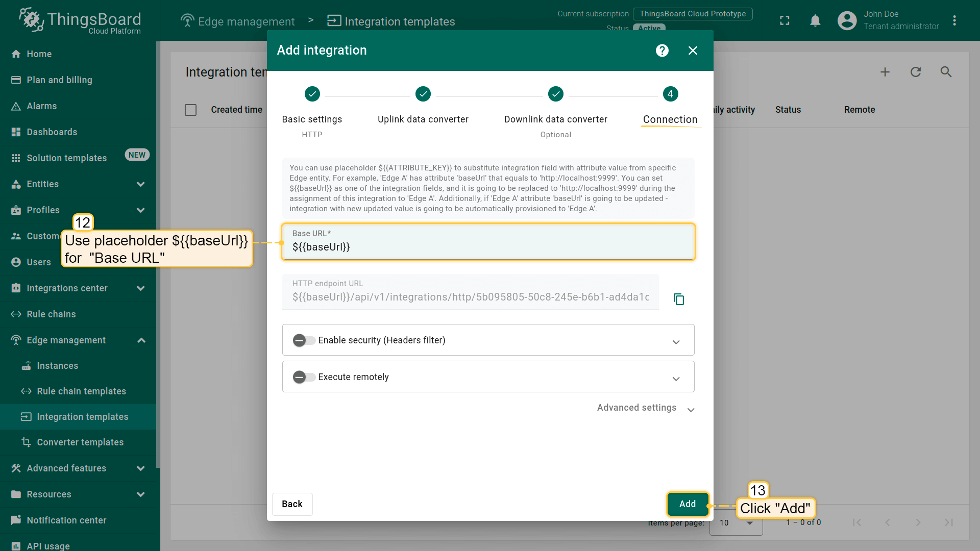980x551 pixels.
Task: Open help for Add integration dialog
Action: coord(662,51)
